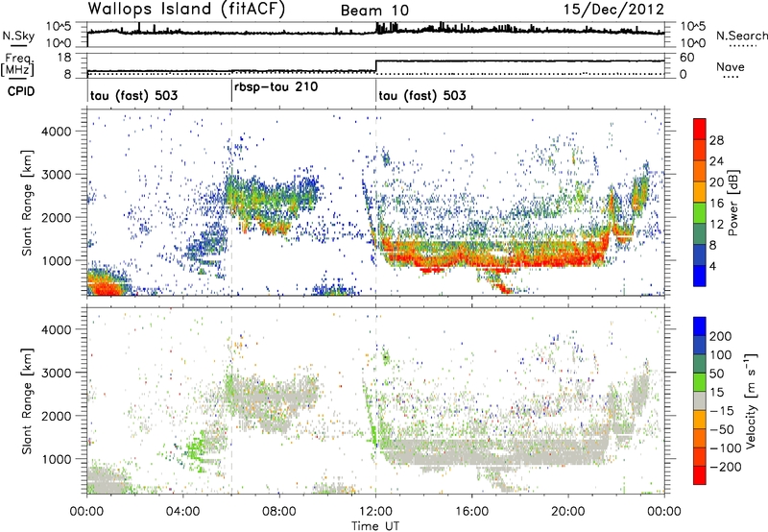The height and width of the screenshot is (532, 768).
Task: Click Slant Range [km] label of velocity panel
Action: pyautogui.click(x=27, y=401)
